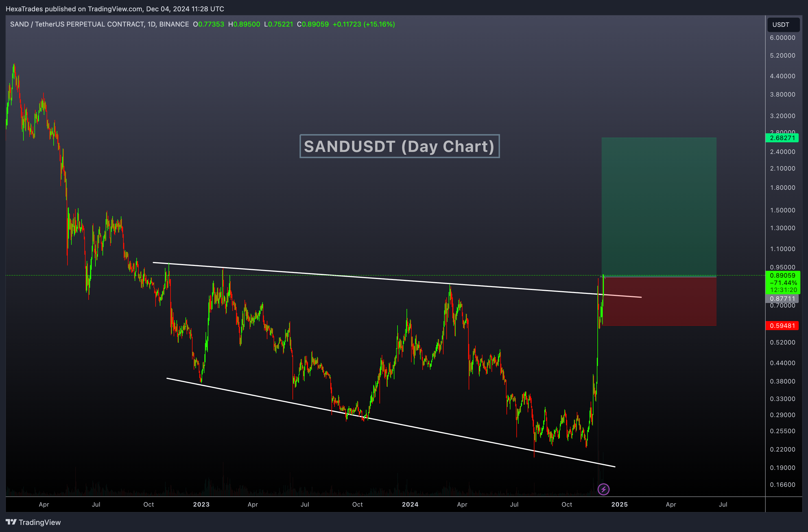This screenshot has height=532, width=808.
Task: Click the SAND / TetherUS PERPETUAL CONTRACT symbol title
Action: 99,24
